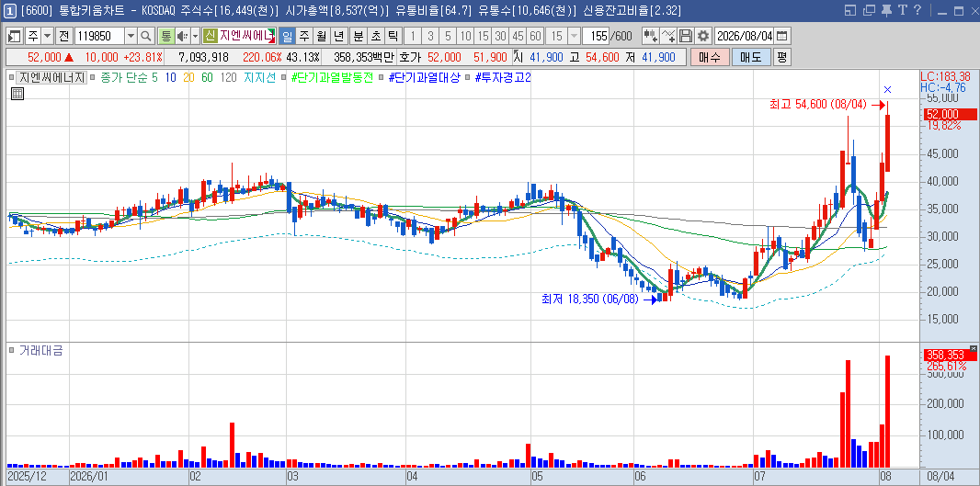Switch to 초 second chart period
This screenshot has width=980, height=486.
click(x=376, y=36)
